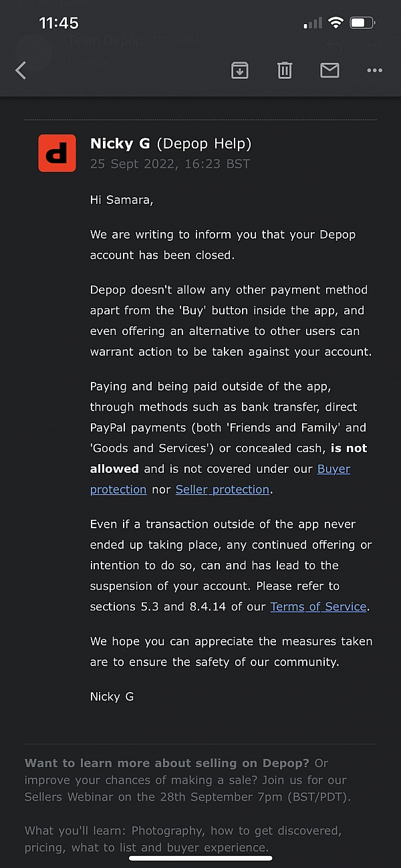Viewport: 401px width, 868px height.
Task: Open the Terms of Service link
Action: 318,607
